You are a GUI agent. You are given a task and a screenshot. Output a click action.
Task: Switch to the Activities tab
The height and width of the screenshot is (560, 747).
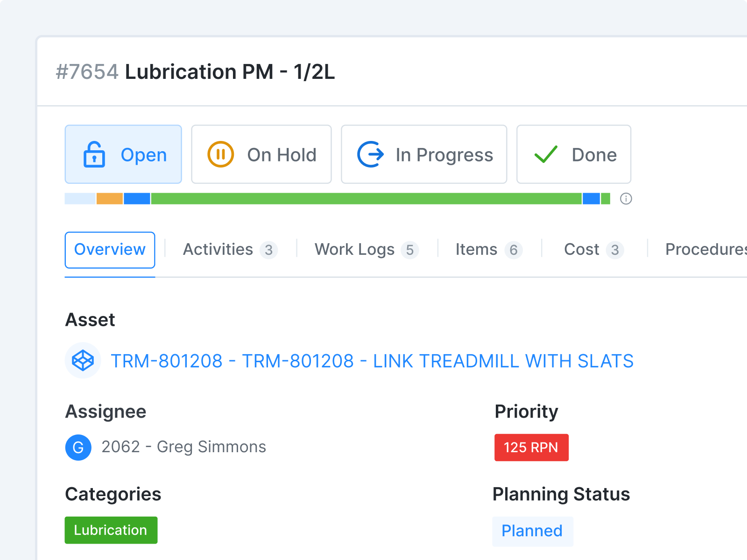[x=218, y=250]
